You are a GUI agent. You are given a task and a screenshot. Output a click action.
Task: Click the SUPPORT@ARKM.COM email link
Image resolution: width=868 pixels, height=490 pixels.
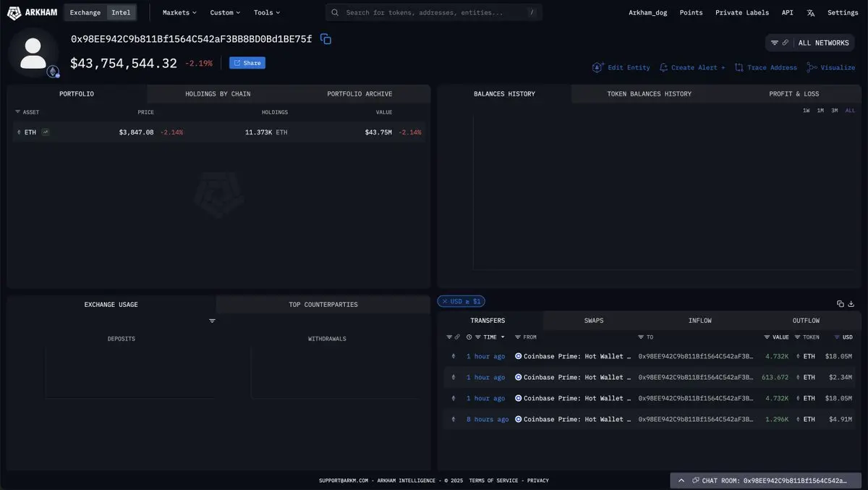(344, 481)
